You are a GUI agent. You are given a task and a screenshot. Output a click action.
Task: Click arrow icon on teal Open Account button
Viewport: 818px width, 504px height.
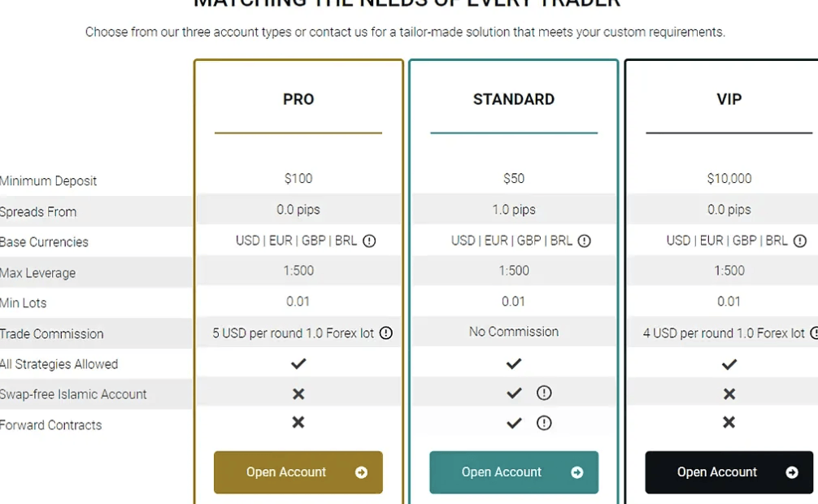click(x=577, y=472)
